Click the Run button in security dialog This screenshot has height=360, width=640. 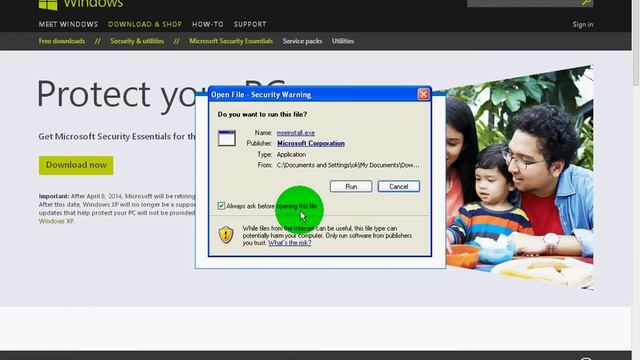tap(351, 187)
